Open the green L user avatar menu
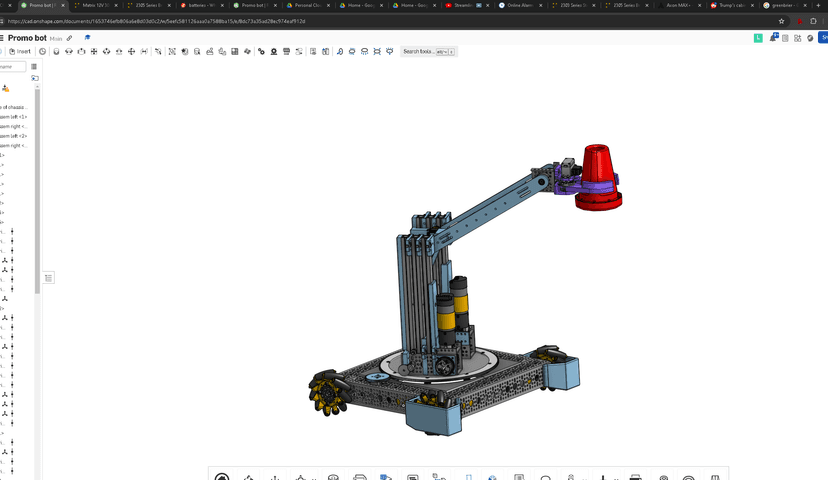828x480 pixels. 758,38
